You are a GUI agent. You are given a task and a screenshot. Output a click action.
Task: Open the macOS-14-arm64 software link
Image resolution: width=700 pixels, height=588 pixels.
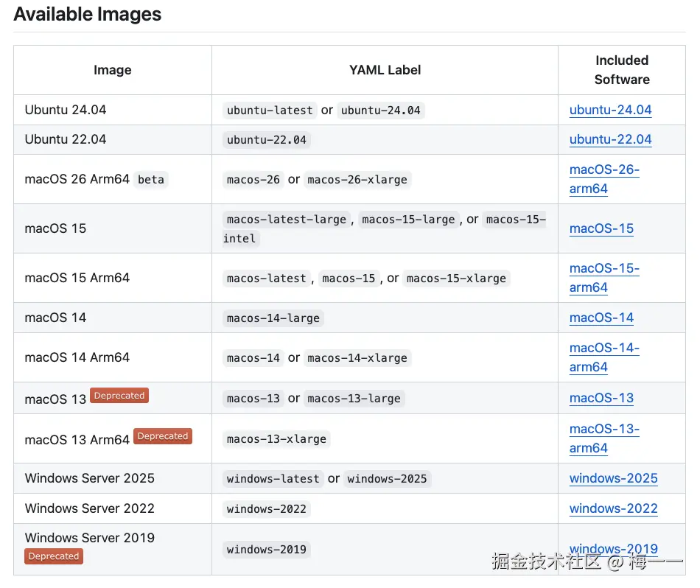604,357
